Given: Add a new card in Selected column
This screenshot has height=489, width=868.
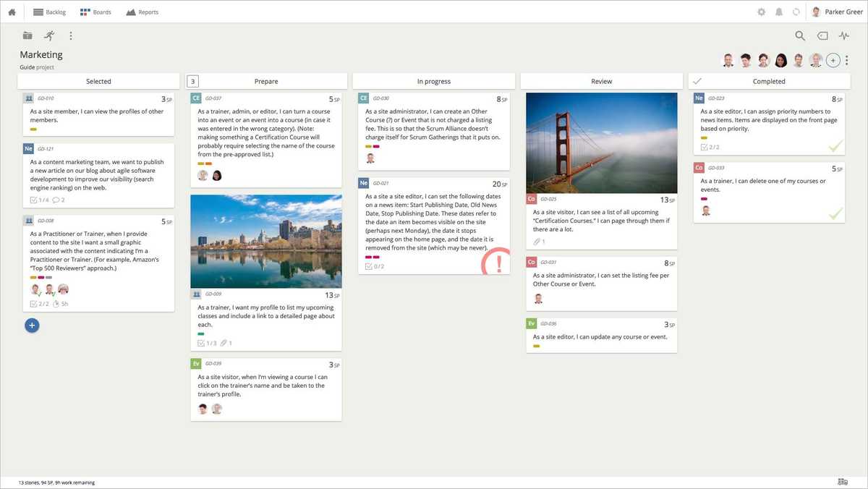Looking at the screenshot, I should click(x=32, y=326).
